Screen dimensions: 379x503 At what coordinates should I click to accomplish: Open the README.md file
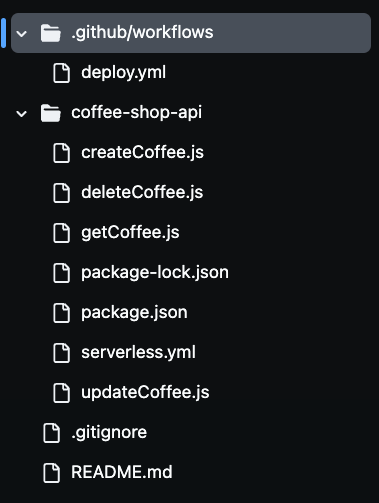click(x=122, y=472)
